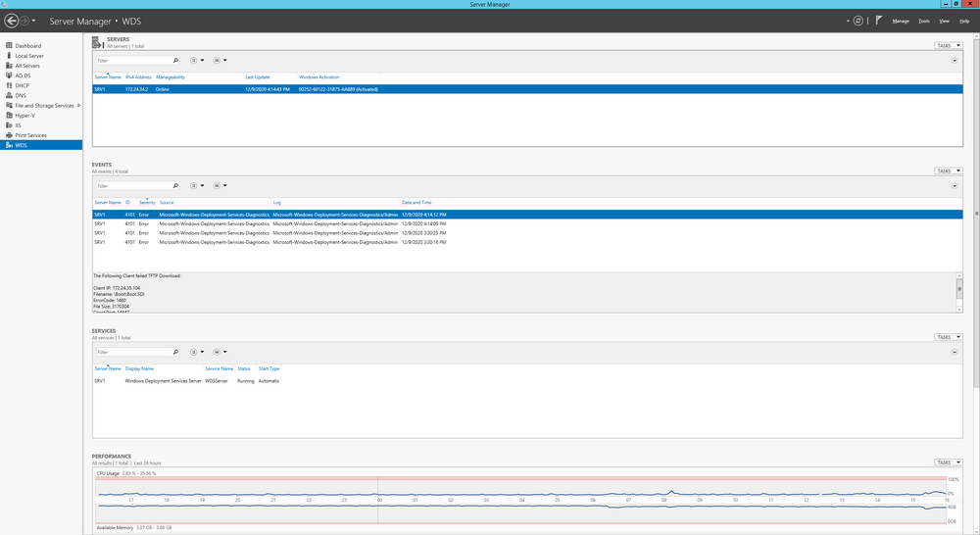Open IIS role in sidebar
The image size is (980, 535).
pos(18,125)
